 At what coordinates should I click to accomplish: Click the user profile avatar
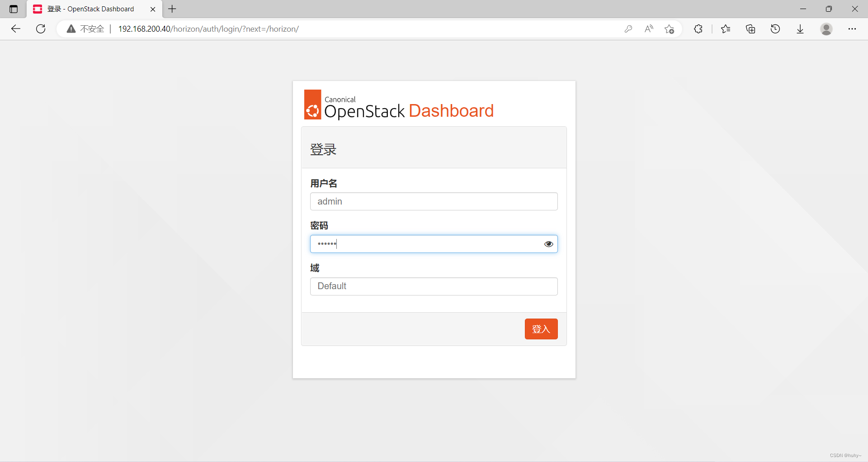(x=826, y=29)
